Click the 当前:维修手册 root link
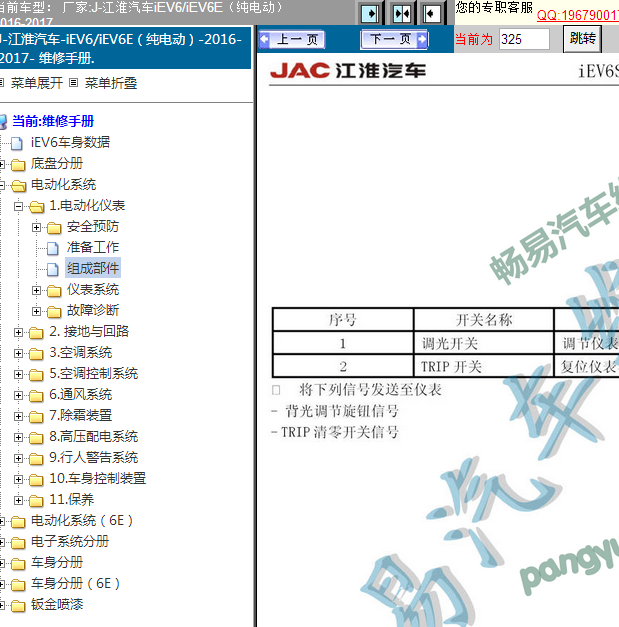 point(53,121)
